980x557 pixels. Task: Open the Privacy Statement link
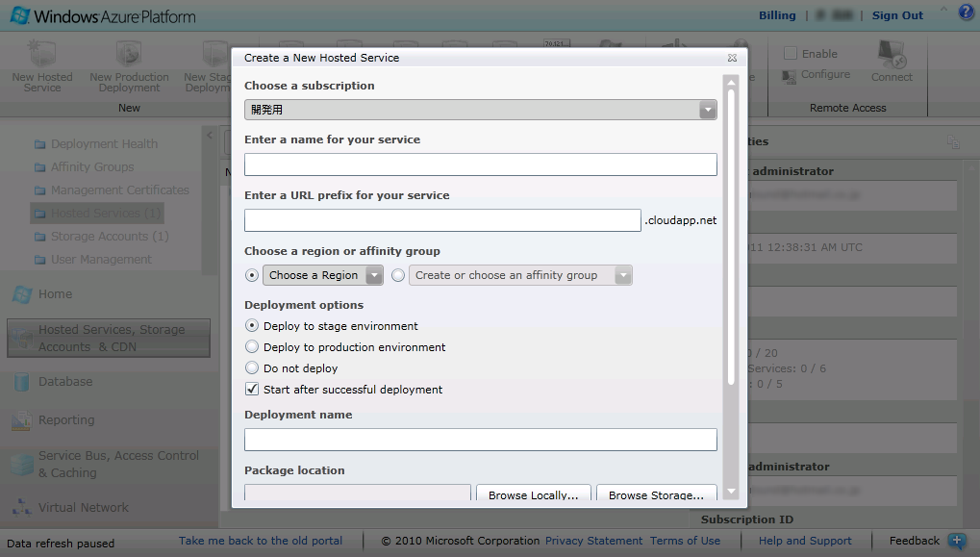click(x=593, y=542)
